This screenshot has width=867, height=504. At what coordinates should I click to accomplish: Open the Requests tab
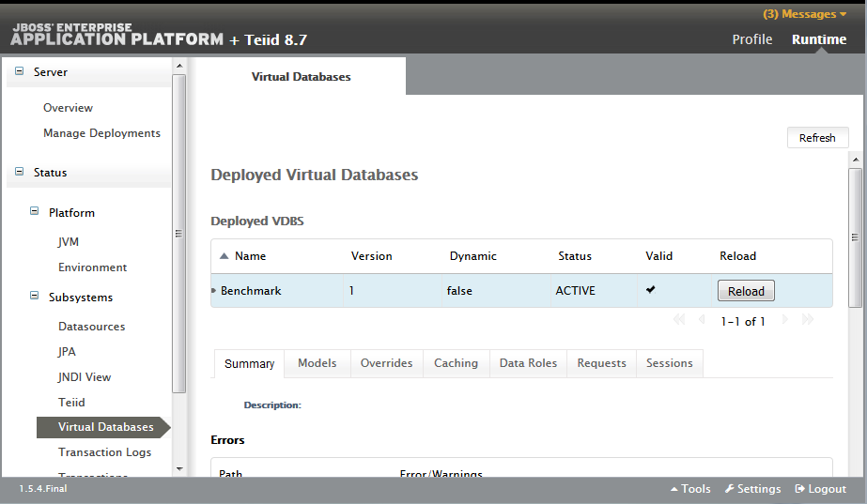[601, 363]
